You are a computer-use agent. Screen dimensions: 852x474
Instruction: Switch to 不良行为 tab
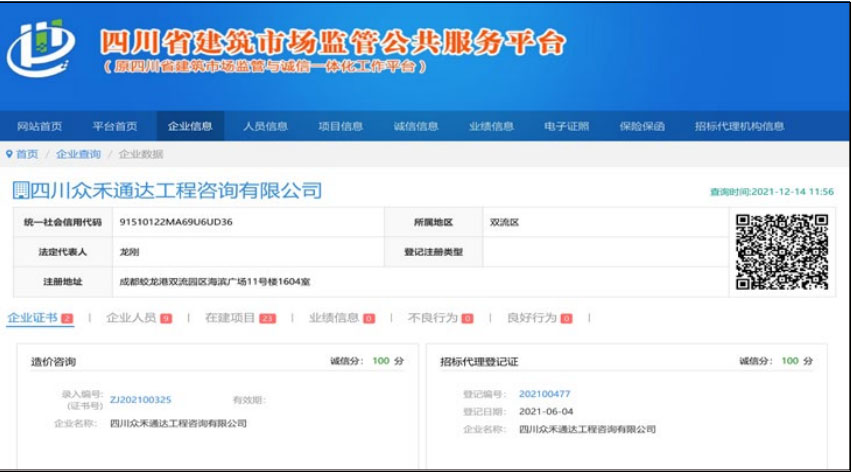pyautogui.click(x=433, y=318)
